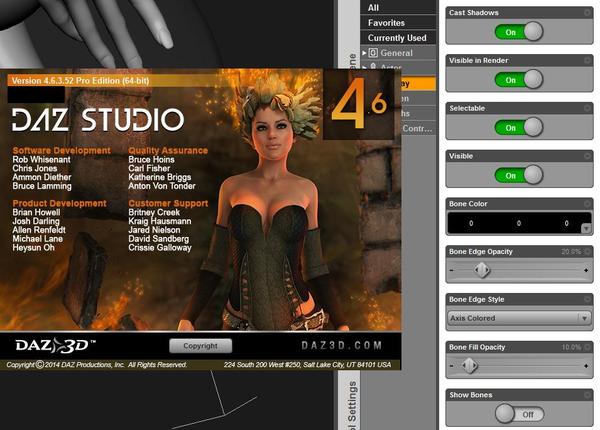
Task: Open the Bone Color settings gear
Action: point(587,204)
